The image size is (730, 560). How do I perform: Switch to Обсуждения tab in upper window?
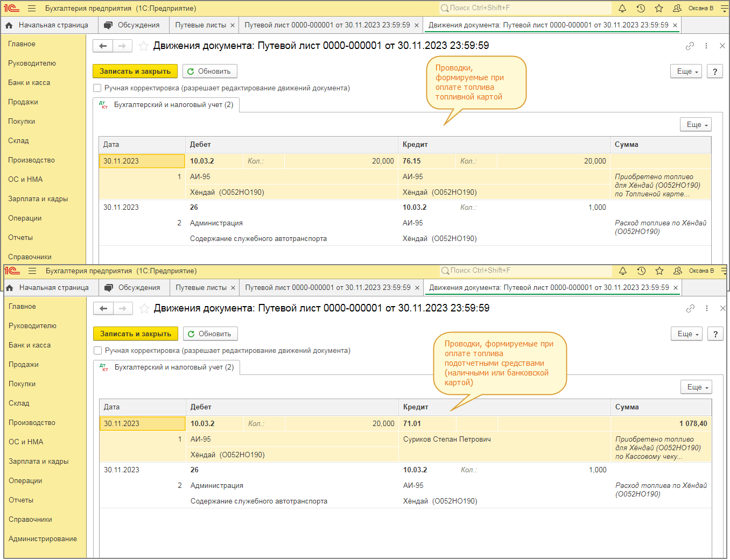(x=132, y=25)
